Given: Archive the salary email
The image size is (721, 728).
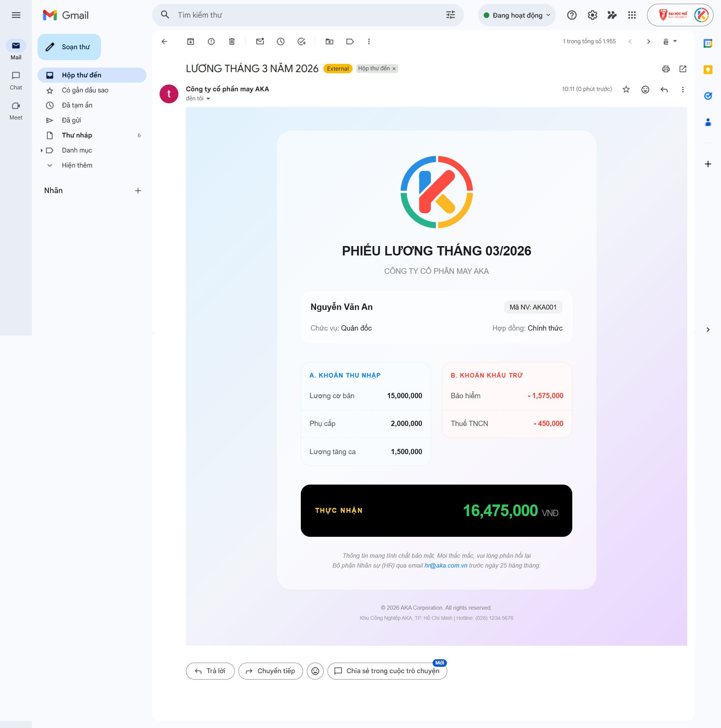Looking at the screenshot, I should pyautogui.click(x=190, y=41).
